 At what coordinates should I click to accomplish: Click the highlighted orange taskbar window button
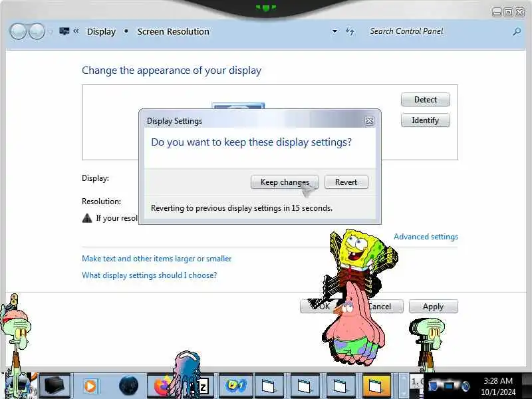(x=376, y=386)
